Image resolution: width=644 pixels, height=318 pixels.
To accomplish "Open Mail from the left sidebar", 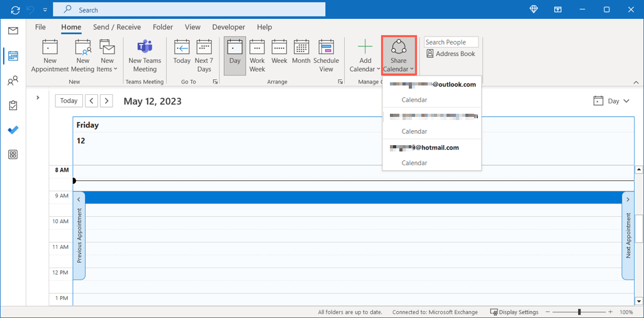I will [13, 31].
